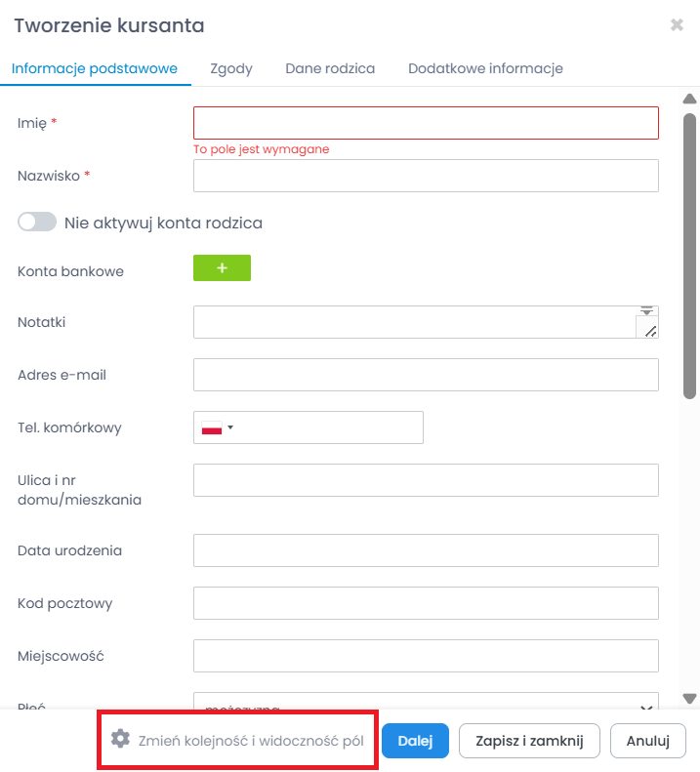Click the vertical scrollbar thumb
700x772 pixels.
tap(689, 254)
